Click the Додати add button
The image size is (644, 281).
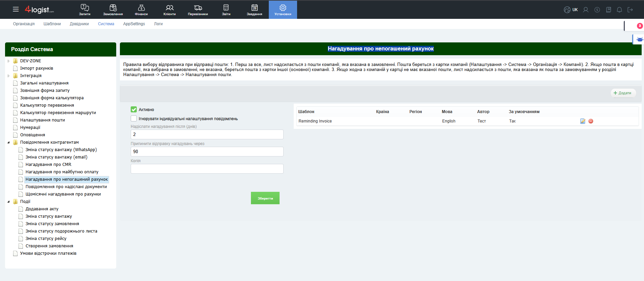[623, 93]
